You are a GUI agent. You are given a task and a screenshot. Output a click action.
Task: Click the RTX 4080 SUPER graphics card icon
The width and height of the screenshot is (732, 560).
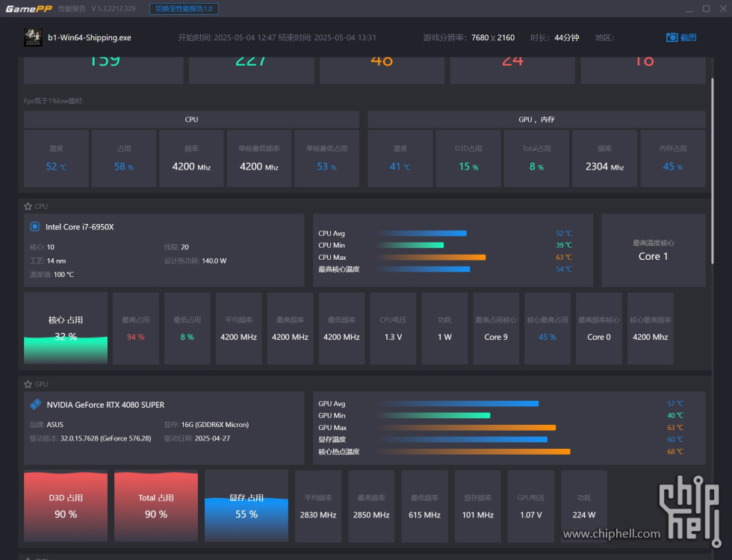(36, 404)
